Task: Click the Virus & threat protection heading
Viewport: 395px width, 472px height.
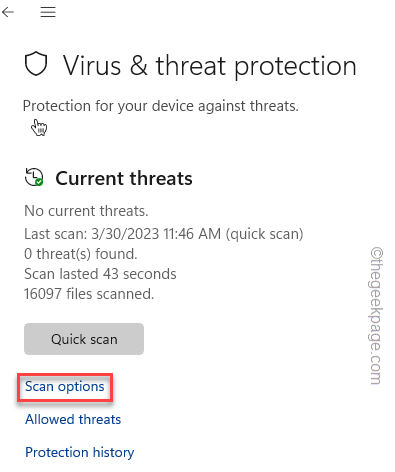Action: click(x=210, y=66)
